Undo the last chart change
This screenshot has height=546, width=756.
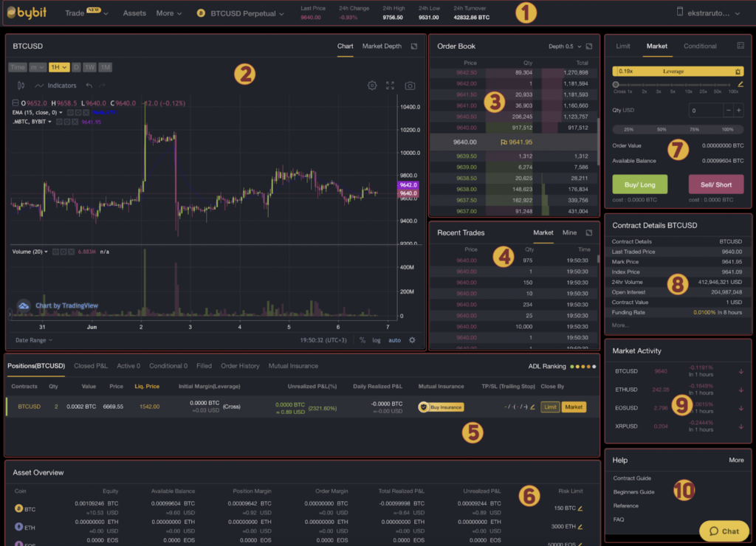click(x=89, y=86)
